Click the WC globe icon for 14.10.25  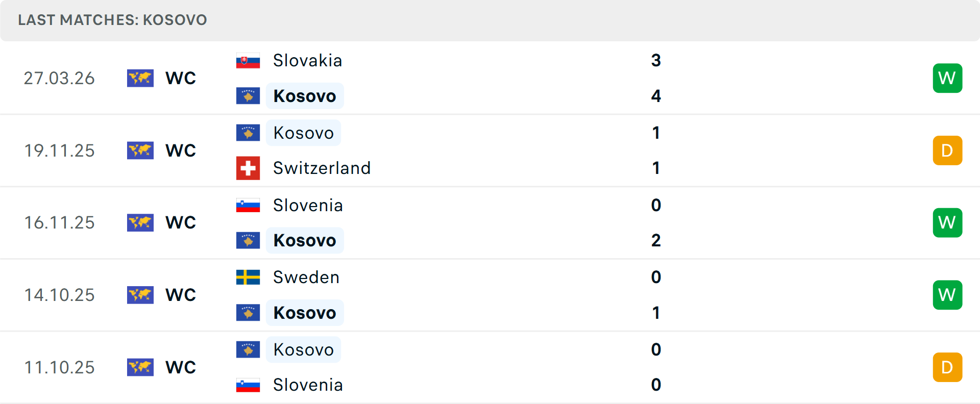140,295
